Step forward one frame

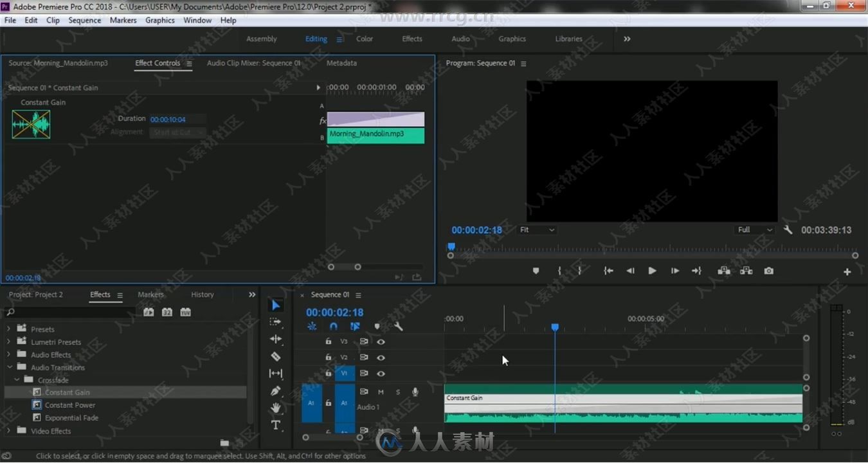tap(674, 271)
